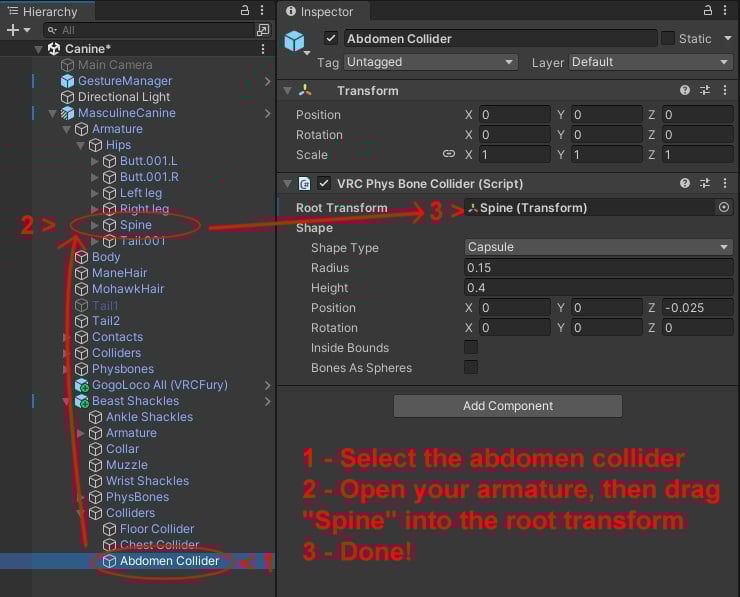The image size is (740, 597).
Task: Open the Shape Type dropdown showing Capsule
Action: pyautogui.click(x=598, y=247)
